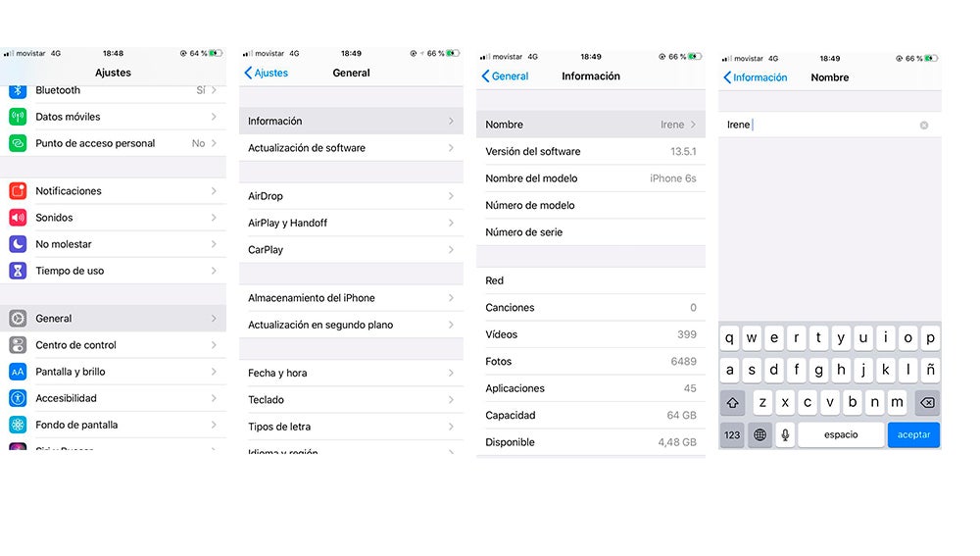Screen dimensions: 980x556
Task: Tap the Tiempo de uso hourglass icon
Action: (18, 271)
